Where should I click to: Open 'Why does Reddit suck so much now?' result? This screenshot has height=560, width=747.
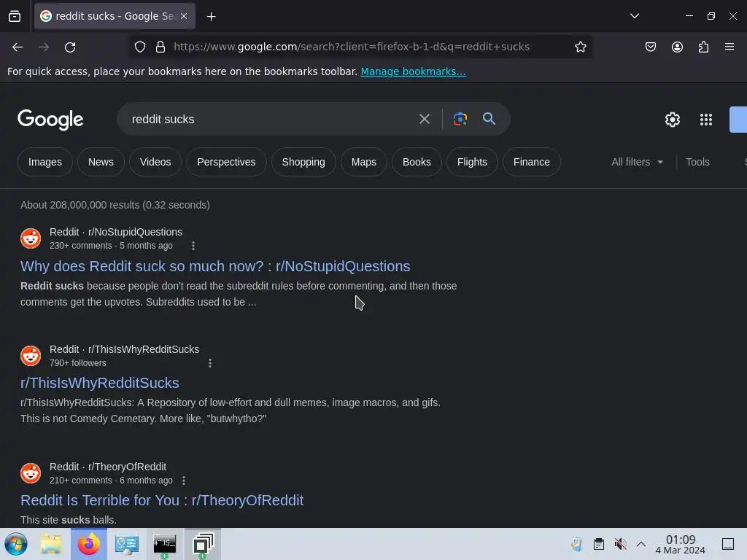[215, 266]
